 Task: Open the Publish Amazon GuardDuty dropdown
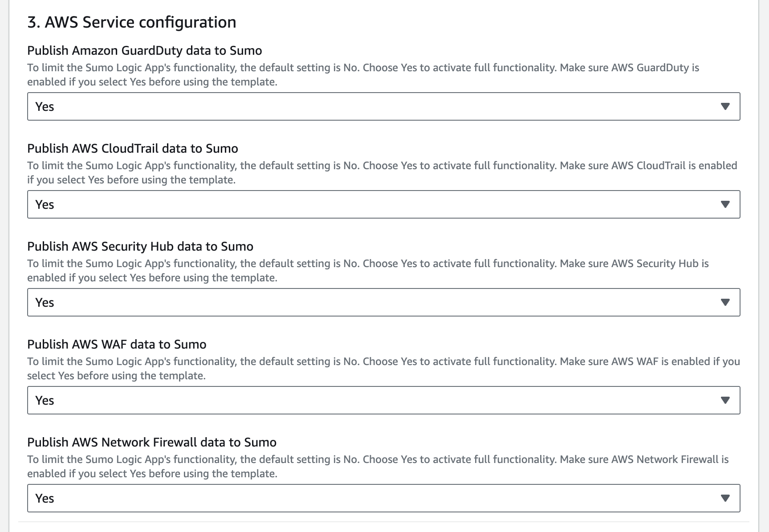pyautogui.click(x=383, y=106)
